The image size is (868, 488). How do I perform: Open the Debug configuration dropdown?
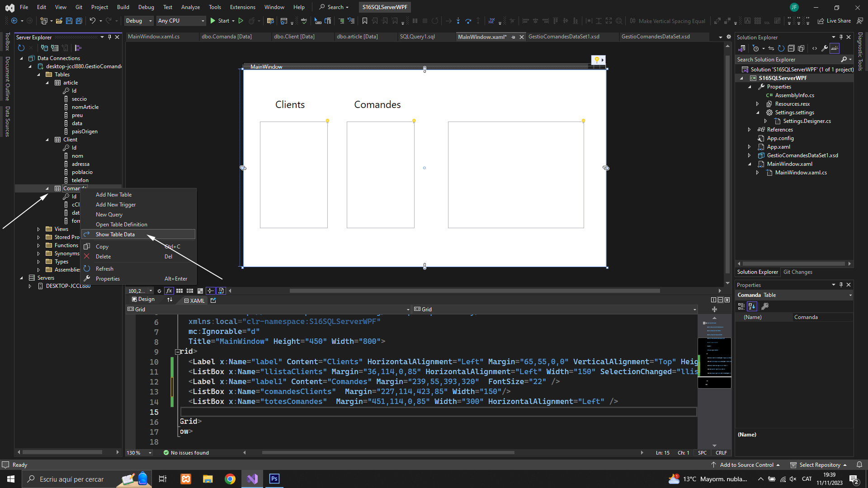click(x=138, y=21)
